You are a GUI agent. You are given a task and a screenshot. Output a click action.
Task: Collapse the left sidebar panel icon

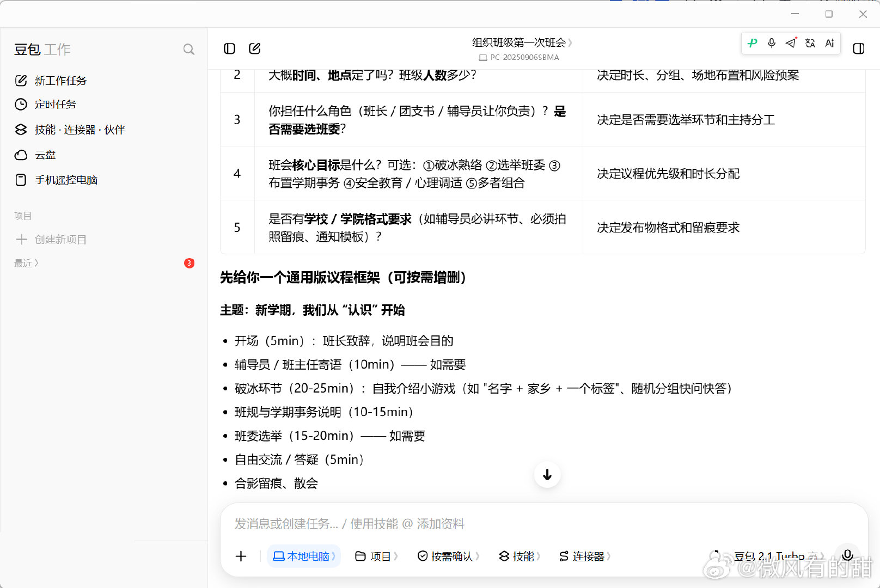(x=230, y=48)
